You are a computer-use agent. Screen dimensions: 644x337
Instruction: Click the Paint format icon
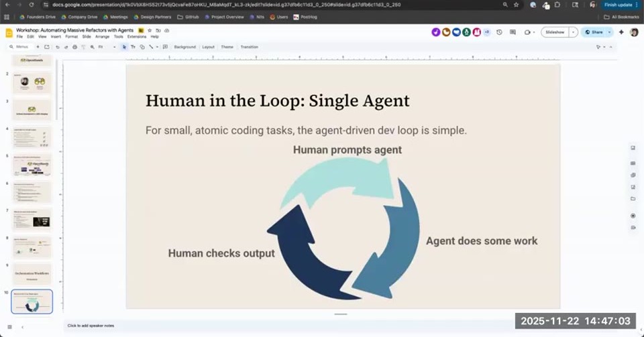coord(83,47)
